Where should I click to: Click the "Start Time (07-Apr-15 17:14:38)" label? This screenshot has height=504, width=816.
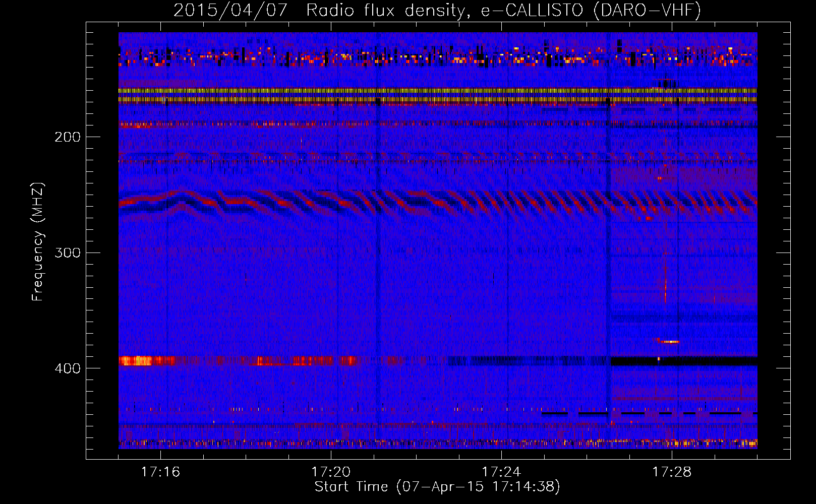437,487
